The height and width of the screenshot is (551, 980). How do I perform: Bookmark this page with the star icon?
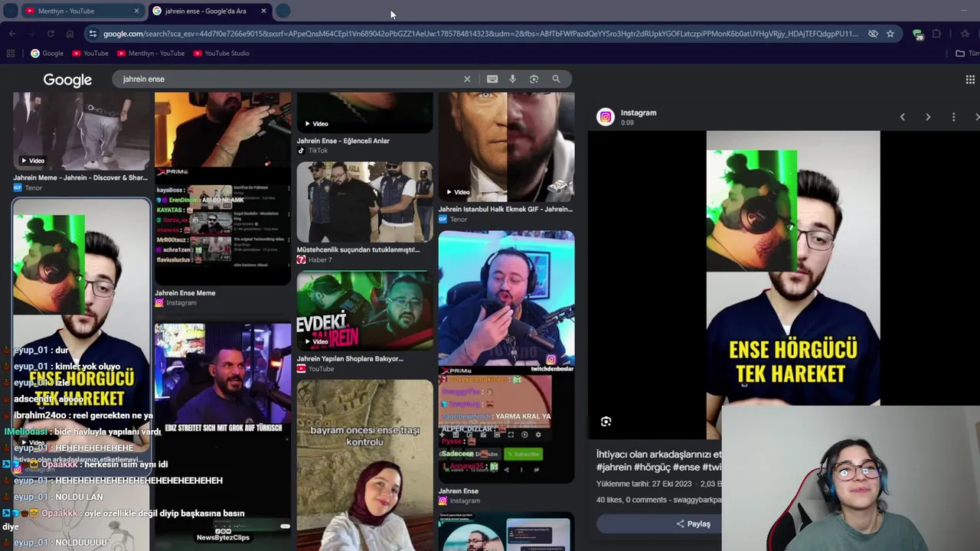tap(890, 34)
